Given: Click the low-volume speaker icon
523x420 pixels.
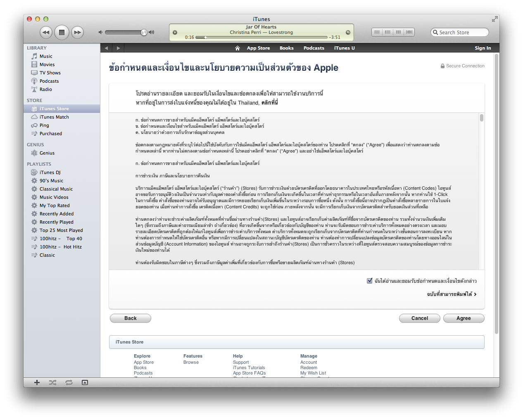Looking at the screenshot, I should coord(100,32).
